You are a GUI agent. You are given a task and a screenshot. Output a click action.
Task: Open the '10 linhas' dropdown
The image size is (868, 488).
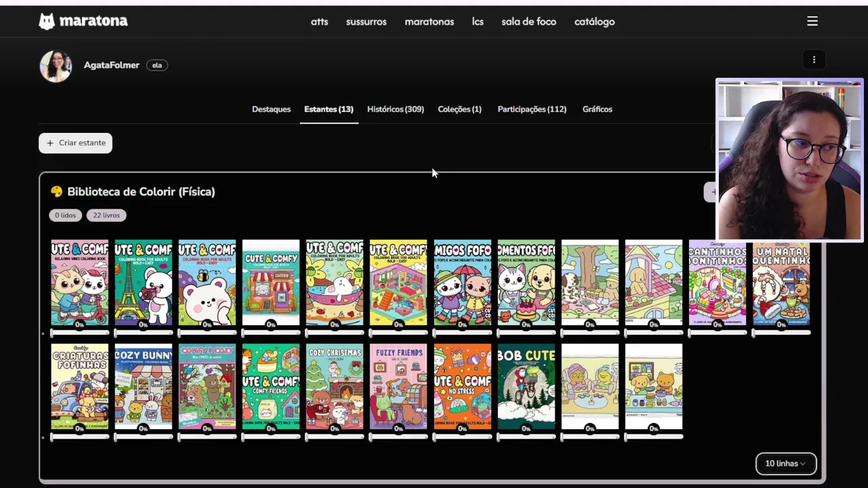coord(786,464)
